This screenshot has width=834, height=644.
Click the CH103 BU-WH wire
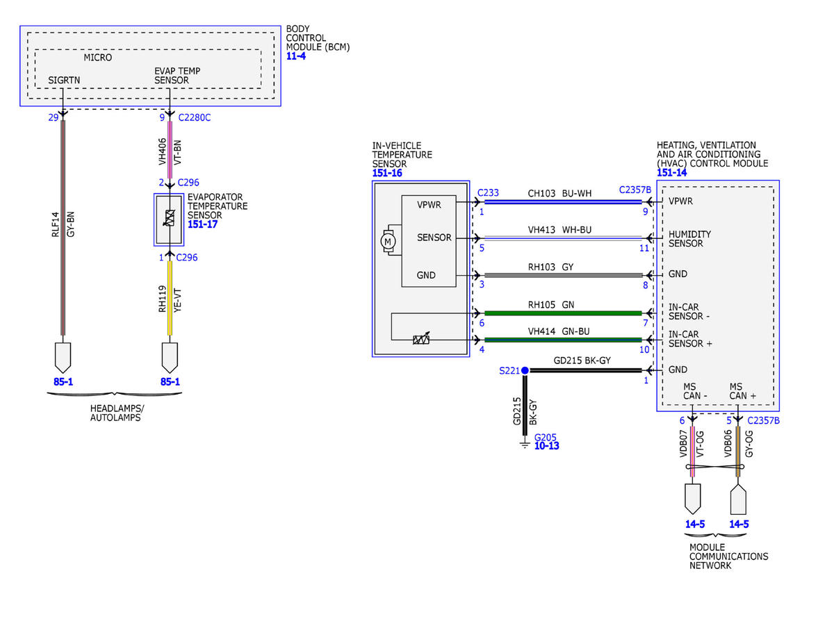(563, 202)
